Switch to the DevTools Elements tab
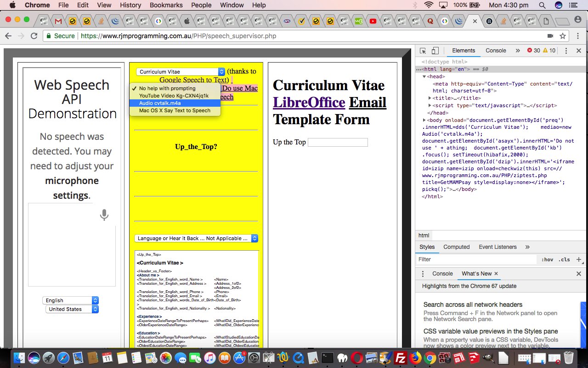This screenshot has height=368, width=588. pos(464,51)
